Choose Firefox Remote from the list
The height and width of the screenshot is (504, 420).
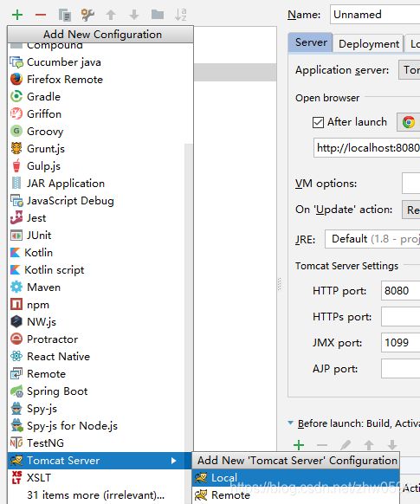click(x=100, y=80)
